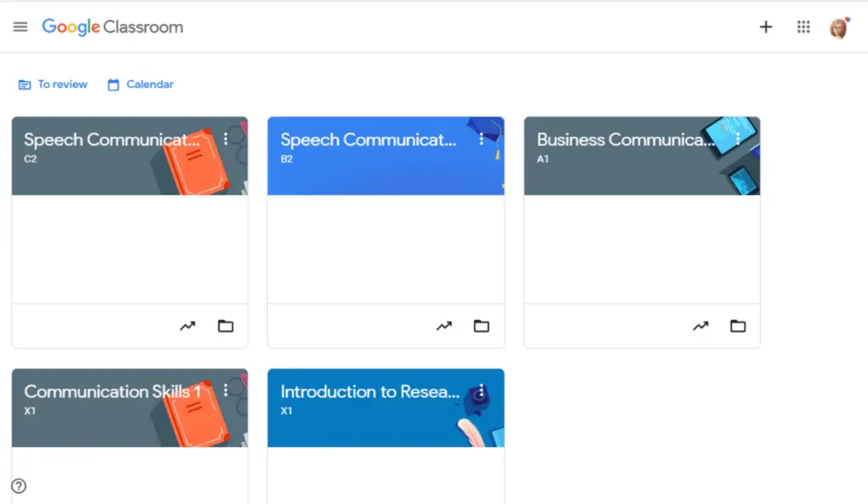Open Drive folder for Speech Communication B2
The height and width of the screenshot is (504, 868).
click(x=481, y=326)
